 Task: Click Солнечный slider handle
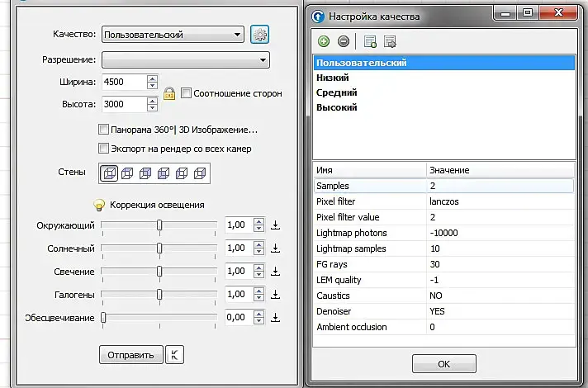tap(159, 248)
